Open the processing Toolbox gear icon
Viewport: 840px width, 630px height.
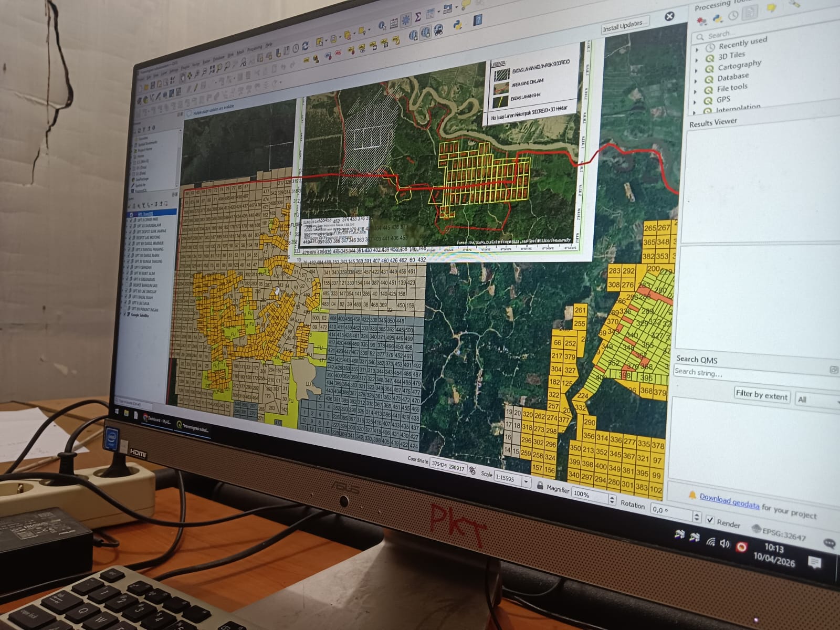(405, 20)
